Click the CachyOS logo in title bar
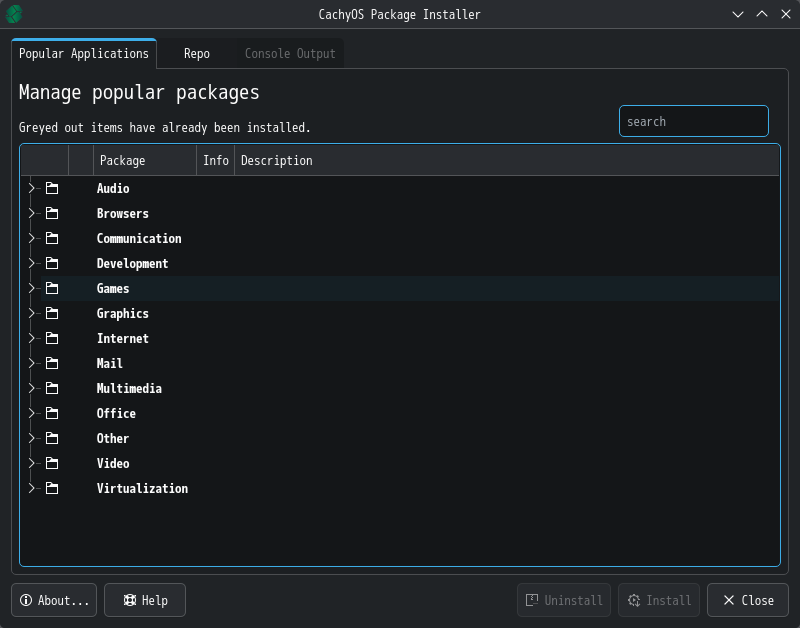800x628 pixels. coord(14,14)
